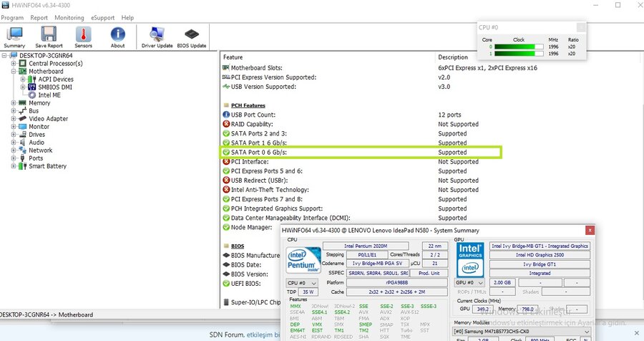This screenshot has width=644, height=341.
Task: Select the Monitor icon in tree
Action: 23,126
